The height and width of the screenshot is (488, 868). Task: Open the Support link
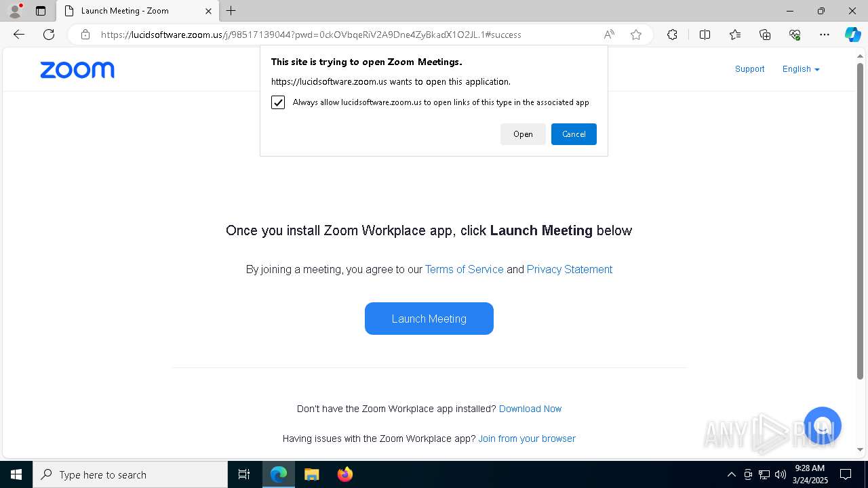pyautogui.click(x=749, y=69)
